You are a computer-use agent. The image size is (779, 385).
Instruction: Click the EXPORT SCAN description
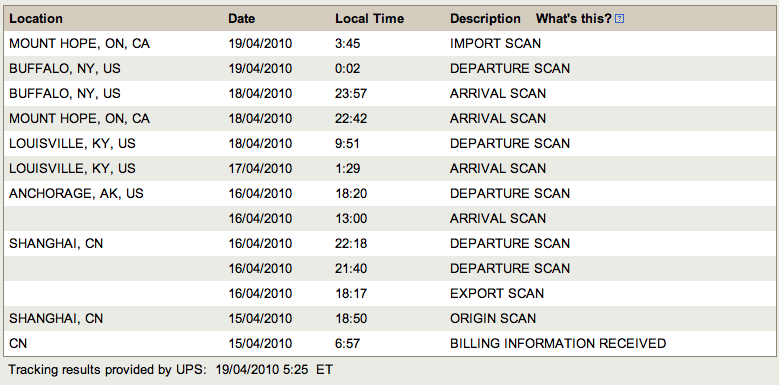click(x=497, y=294)
